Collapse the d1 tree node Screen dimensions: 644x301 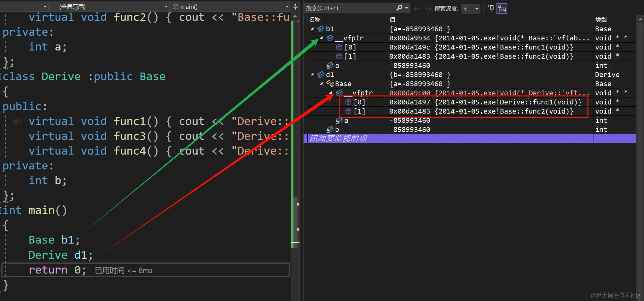pyautogui.click(x=312, y=74)
